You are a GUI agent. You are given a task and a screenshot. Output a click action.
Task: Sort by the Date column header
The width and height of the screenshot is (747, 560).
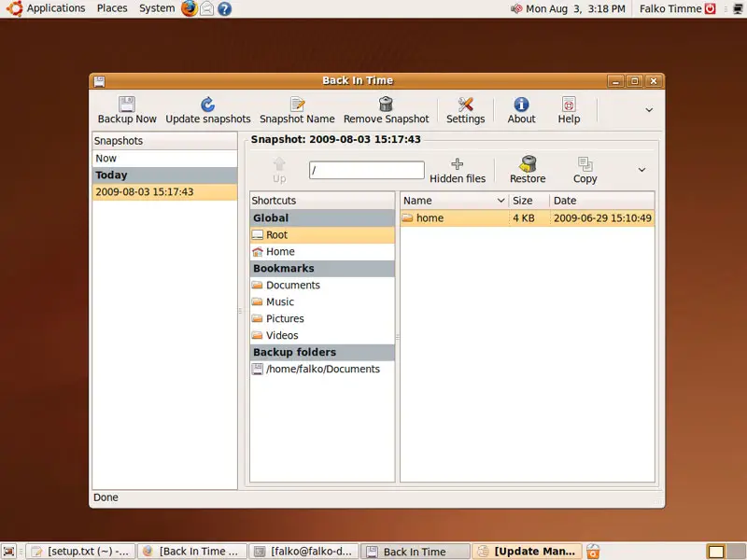[602, 201]
